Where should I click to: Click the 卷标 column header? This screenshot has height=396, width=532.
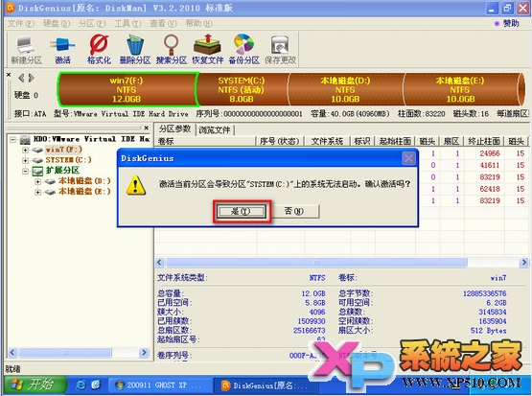coord(205,141)
